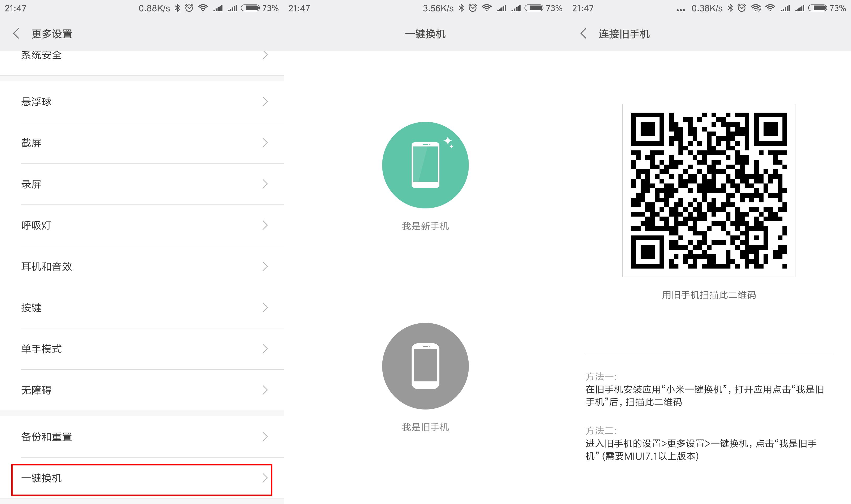
Task: Tap 0.38K/s network speed indicator
Action: pyautogui.click(x=707, y=8)
